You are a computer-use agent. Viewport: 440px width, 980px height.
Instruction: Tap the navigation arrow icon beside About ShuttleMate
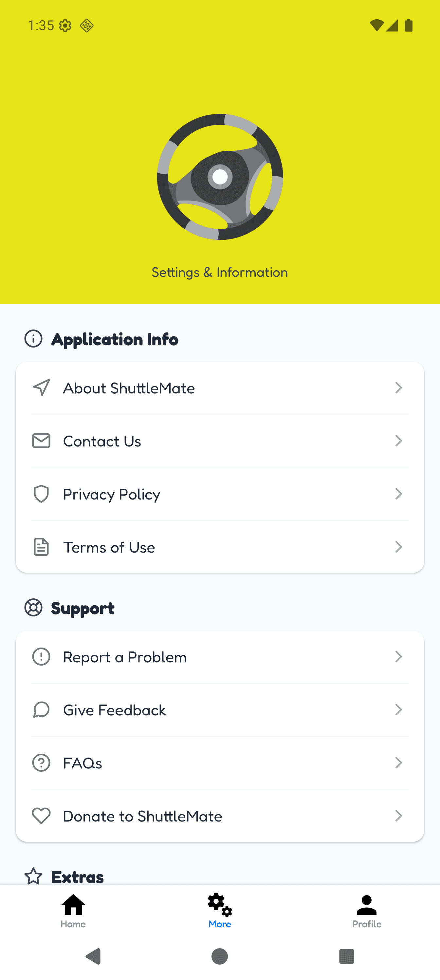pyautogui.click(x=41, y=388)
